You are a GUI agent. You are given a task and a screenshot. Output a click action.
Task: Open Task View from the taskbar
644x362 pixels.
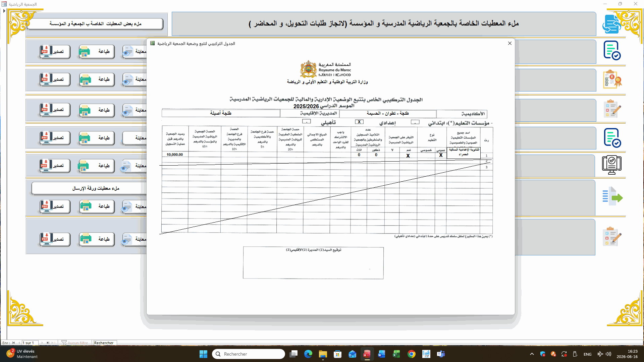coord(293,354)
